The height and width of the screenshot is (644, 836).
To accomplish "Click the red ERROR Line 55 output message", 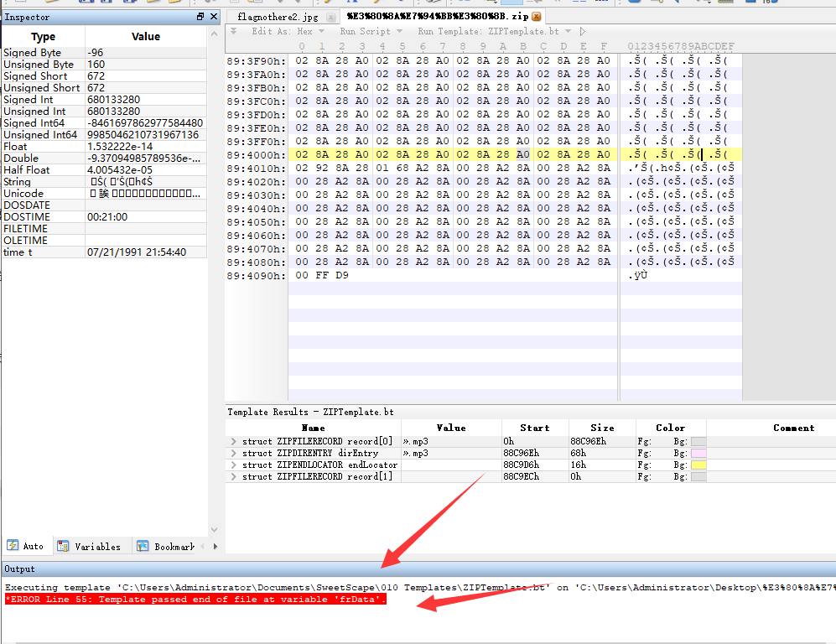I will [195, 600].
